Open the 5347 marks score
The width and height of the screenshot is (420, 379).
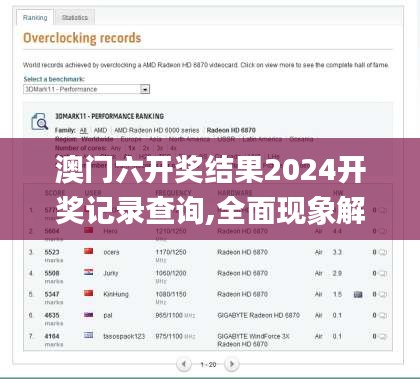click(52, 294)
